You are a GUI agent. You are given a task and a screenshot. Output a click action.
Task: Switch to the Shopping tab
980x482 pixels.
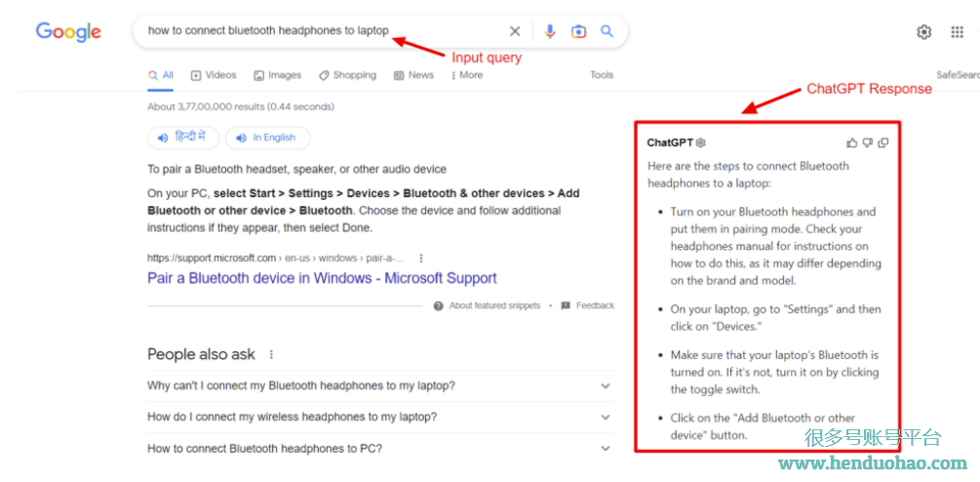[x=347, y=75]
